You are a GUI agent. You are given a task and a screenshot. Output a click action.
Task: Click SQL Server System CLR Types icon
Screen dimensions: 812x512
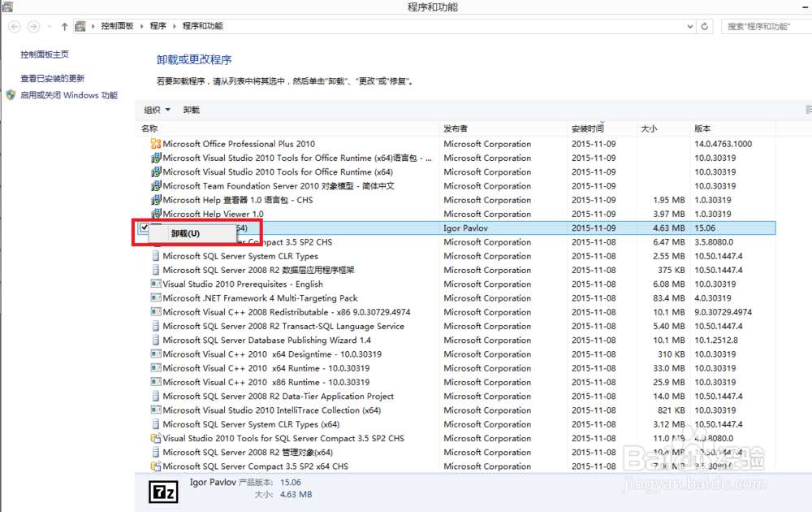(x=155, y=255)
